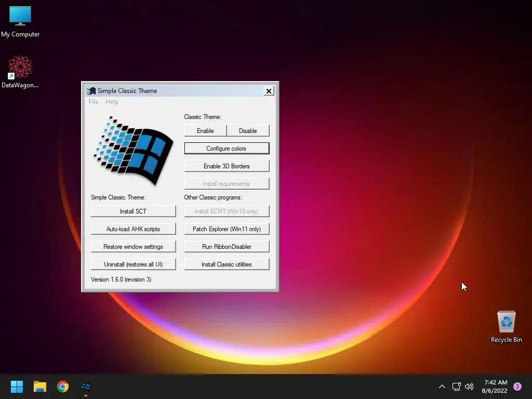
Task: Show hidden system tray icons
Action: (442, 387)
